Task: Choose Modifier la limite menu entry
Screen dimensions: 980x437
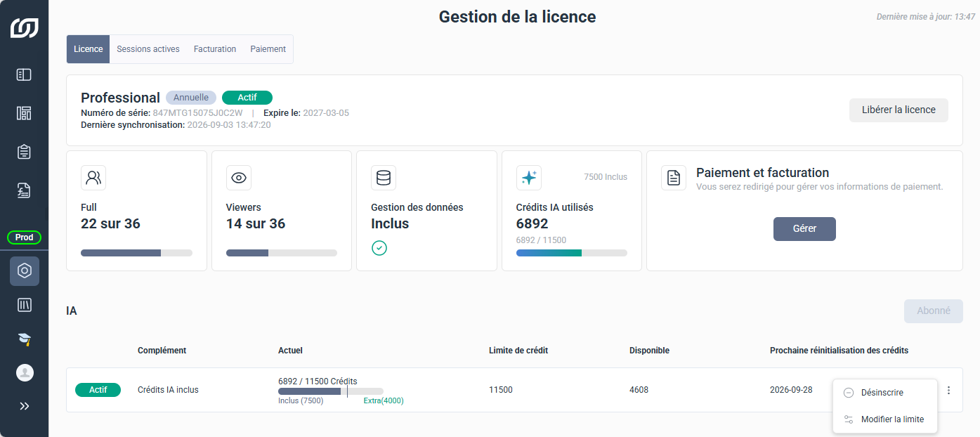Action: point(884,419)
